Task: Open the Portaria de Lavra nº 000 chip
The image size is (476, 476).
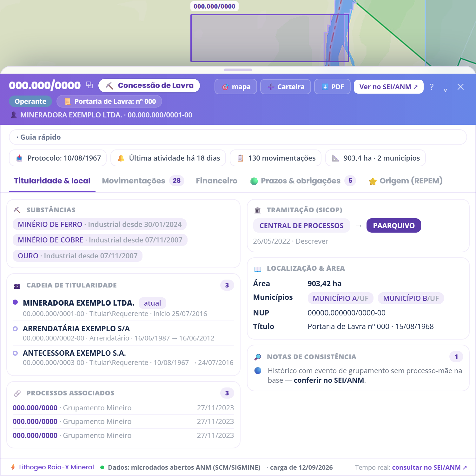Action: pyautogui.click(x=109, y=102)
